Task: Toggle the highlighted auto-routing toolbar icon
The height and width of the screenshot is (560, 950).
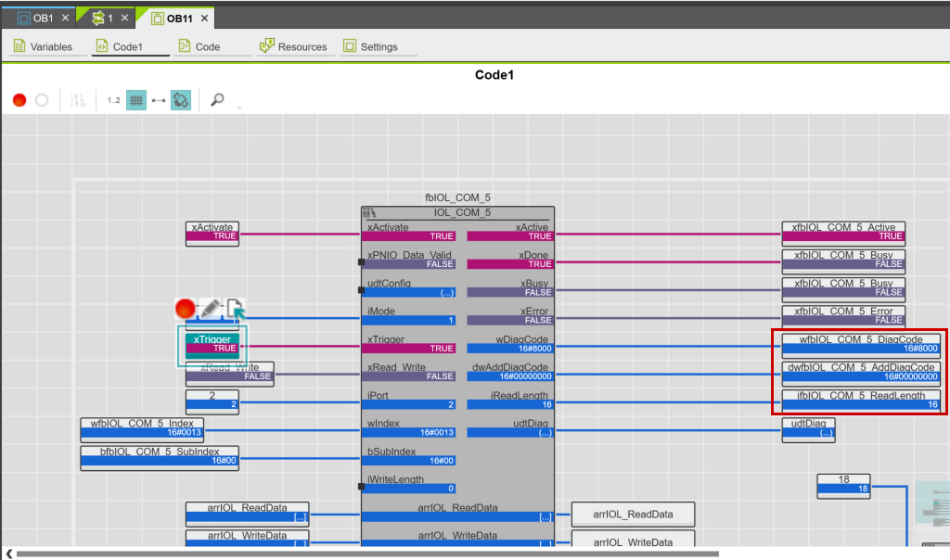Action: (x=181, y=100)
